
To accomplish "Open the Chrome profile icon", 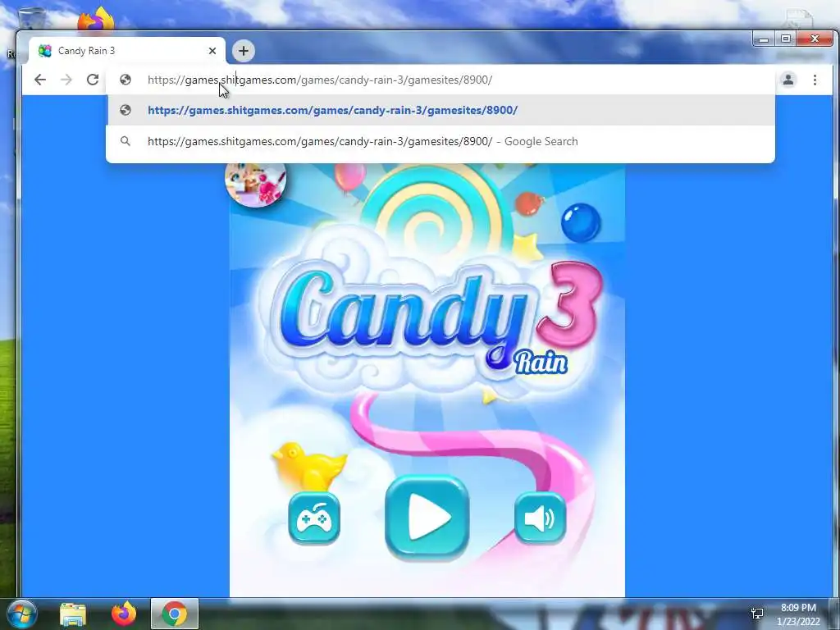I will click(x=788, y=80).
